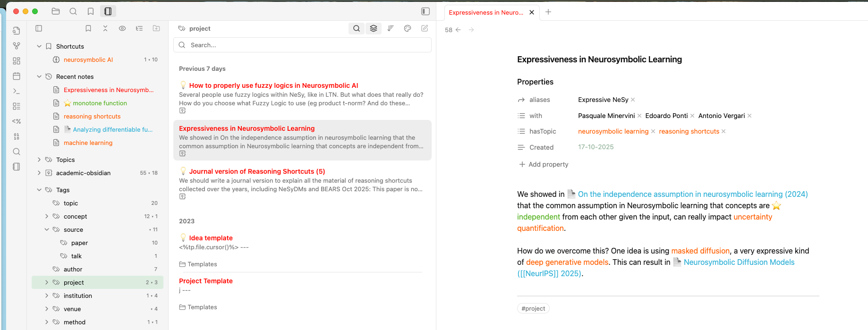868x330 pixels.
Task: Click the Search field in notes list
Action: [x=302, y=45]
